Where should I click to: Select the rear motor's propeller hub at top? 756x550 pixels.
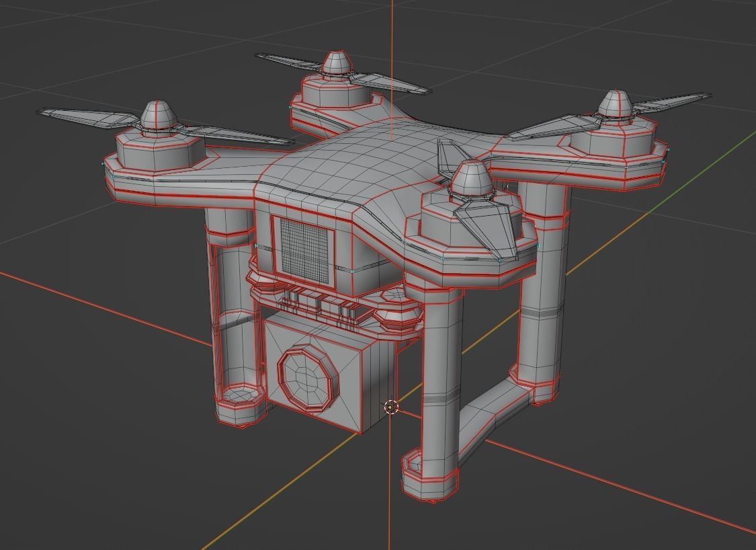(336, 63)
